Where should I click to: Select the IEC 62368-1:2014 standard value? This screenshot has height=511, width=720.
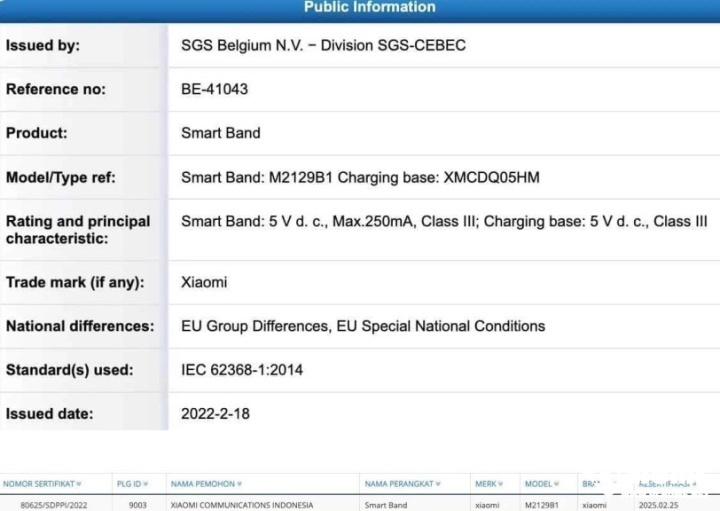click(241, 370)
